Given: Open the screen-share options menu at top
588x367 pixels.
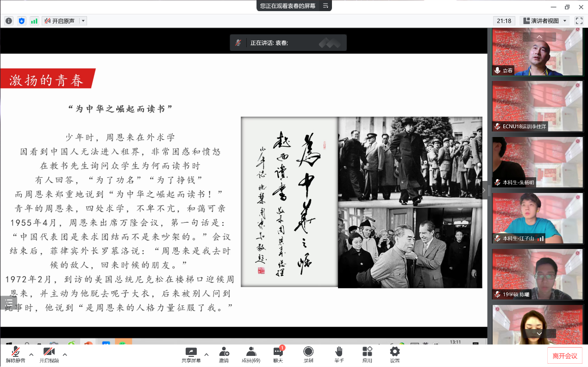Looking at the screenshot, I should tap(325, 6).
